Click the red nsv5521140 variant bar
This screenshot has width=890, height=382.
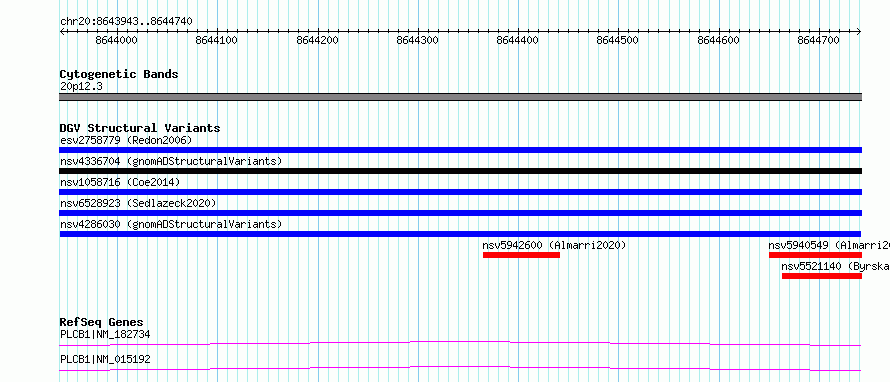[x=821, y=276]
